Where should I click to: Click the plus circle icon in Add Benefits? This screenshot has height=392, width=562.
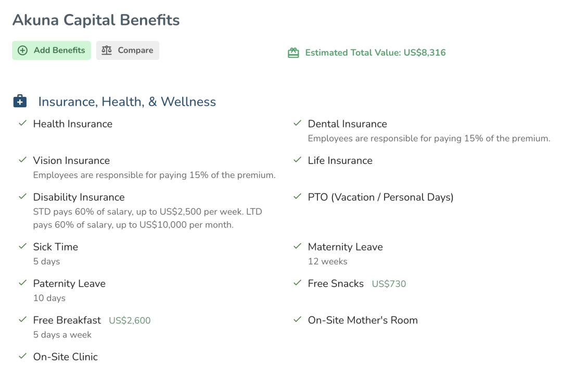coord(22,50)
